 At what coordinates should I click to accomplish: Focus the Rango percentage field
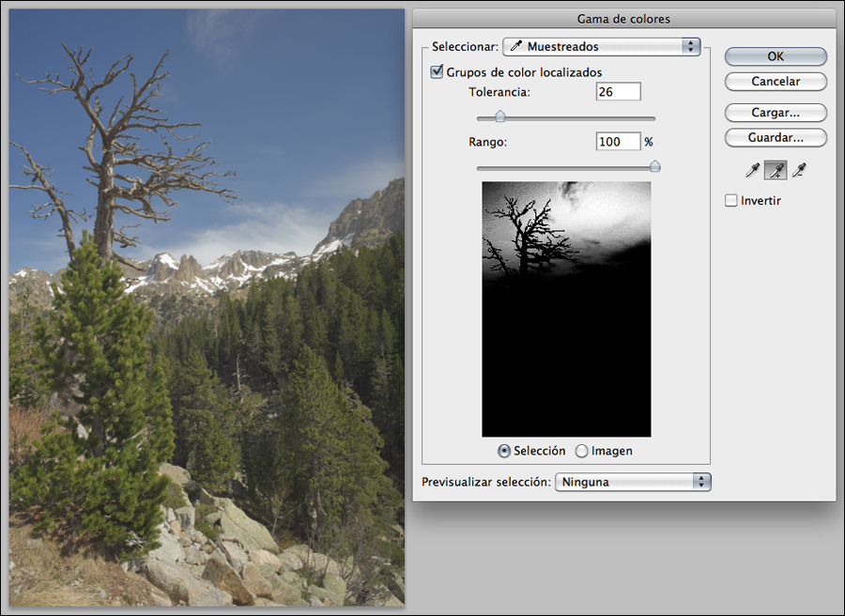[x=618, y=142]
